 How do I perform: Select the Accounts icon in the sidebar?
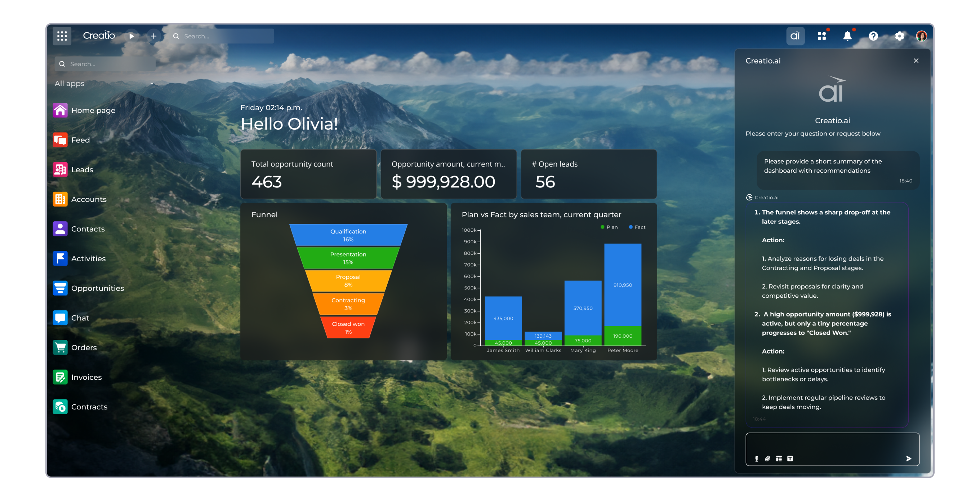pyautogui.click(x=60, y=199)
